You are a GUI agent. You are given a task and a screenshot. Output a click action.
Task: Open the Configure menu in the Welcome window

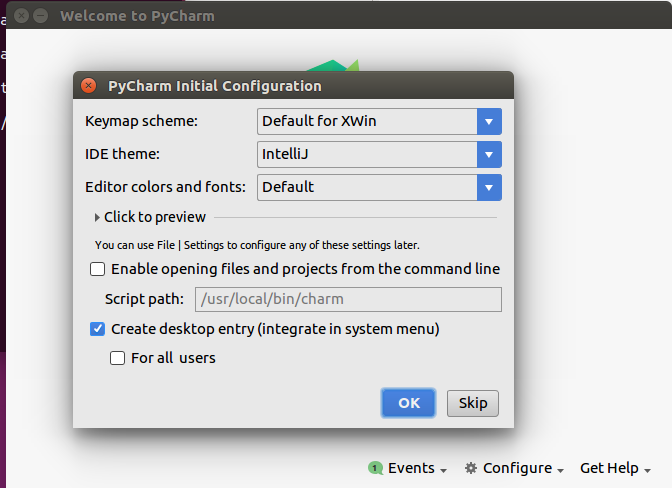pos(514,468)
